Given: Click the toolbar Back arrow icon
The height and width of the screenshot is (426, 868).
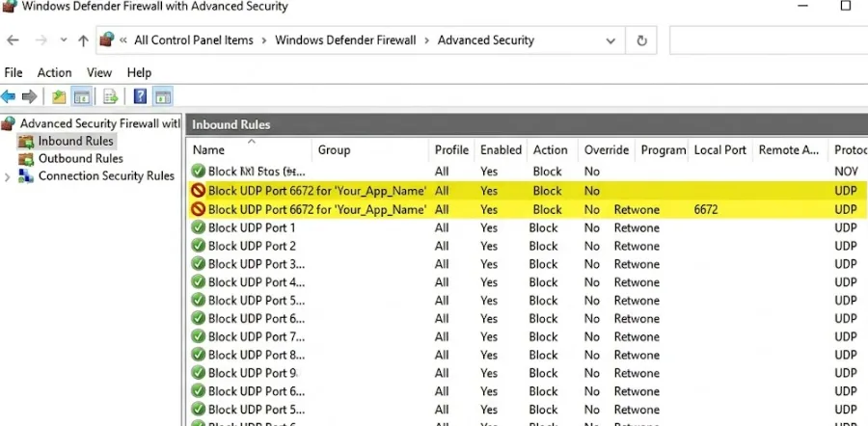Looking at the screenshot, I should [8, 96].
